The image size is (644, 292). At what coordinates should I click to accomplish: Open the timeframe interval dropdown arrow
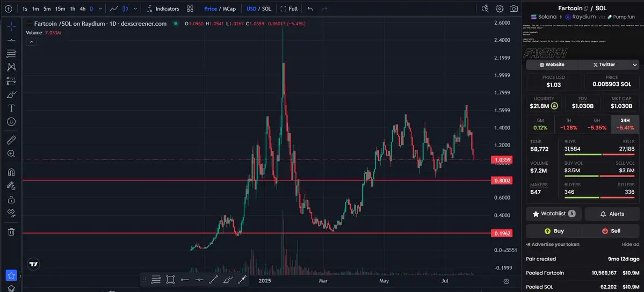tap(100, 9)
